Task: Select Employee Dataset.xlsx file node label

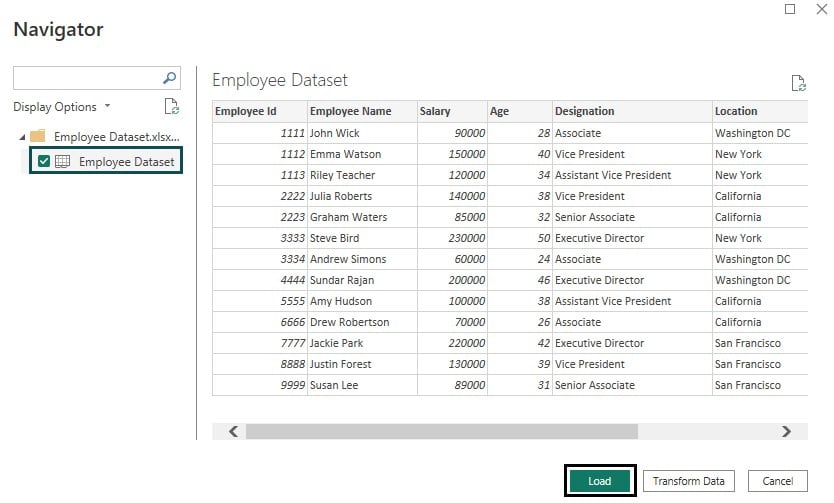Action: pyautogui.click(x=116, y=137)
